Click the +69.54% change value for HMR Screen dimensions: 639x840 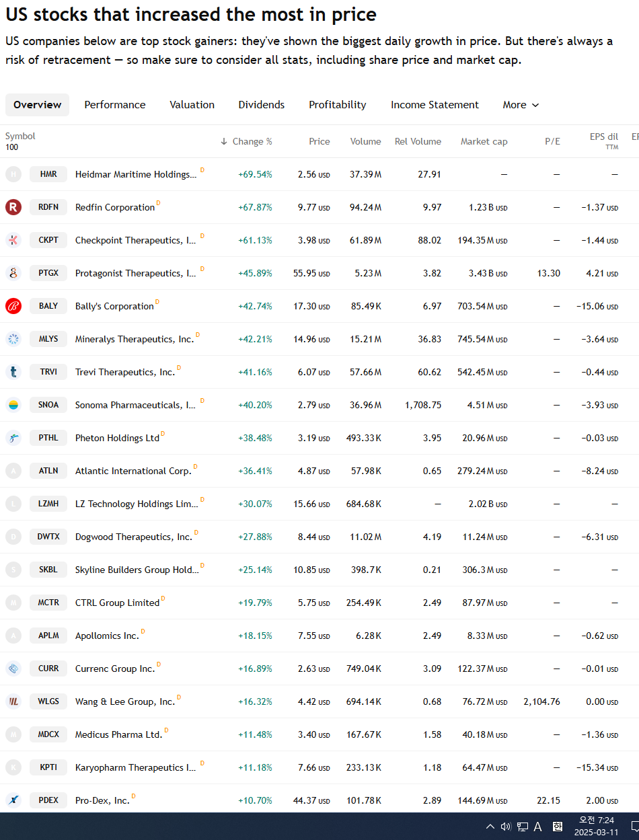coord(255,174)
